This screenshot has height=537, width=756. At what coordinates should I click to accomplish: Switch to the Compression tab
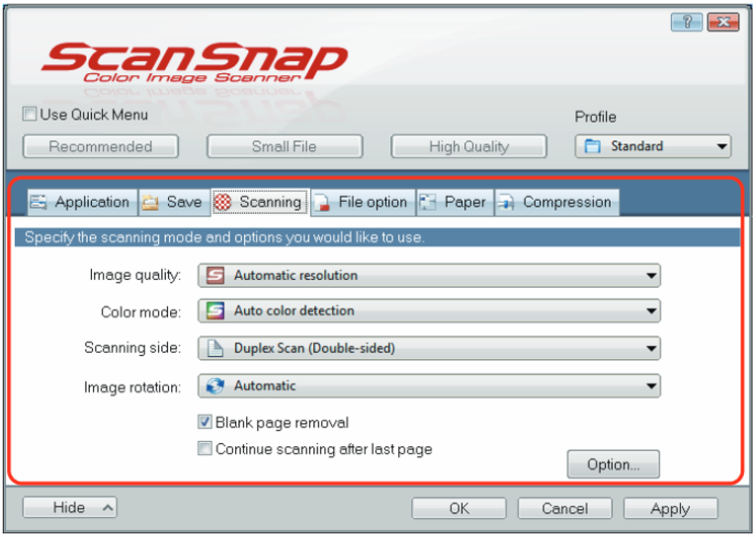pyautogui.click(x=557, y=202)
